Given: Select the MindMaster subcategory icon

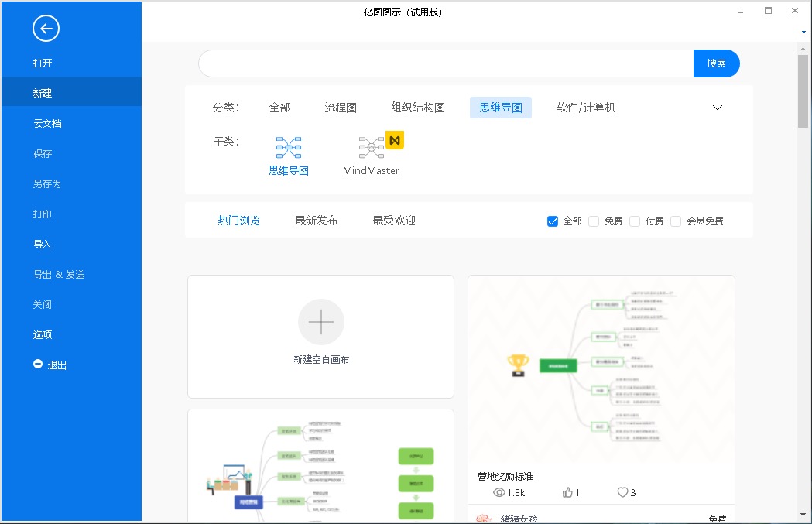Looking at the screenshot, I should 372,147.
